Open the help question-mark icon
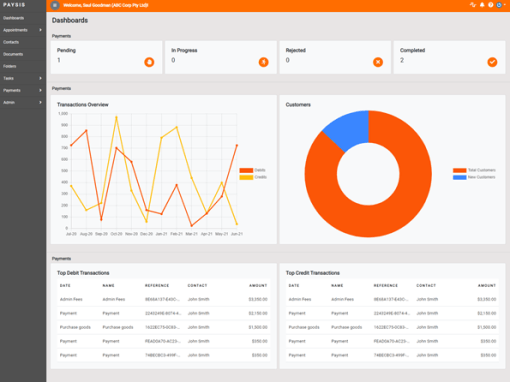Image resolution: width=510 pixels, height=382 pixels. coord(491,5)
